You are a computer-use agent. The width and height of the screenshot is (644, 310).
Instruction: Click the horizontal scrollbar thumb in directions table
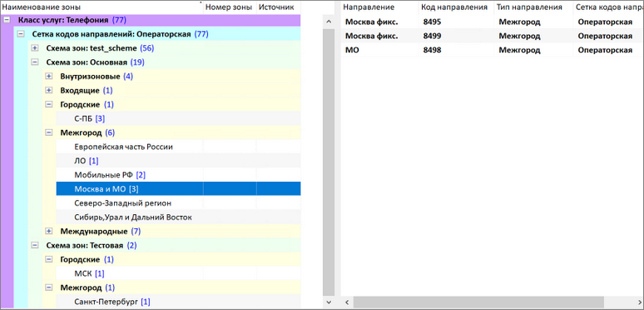click(478, 302)
